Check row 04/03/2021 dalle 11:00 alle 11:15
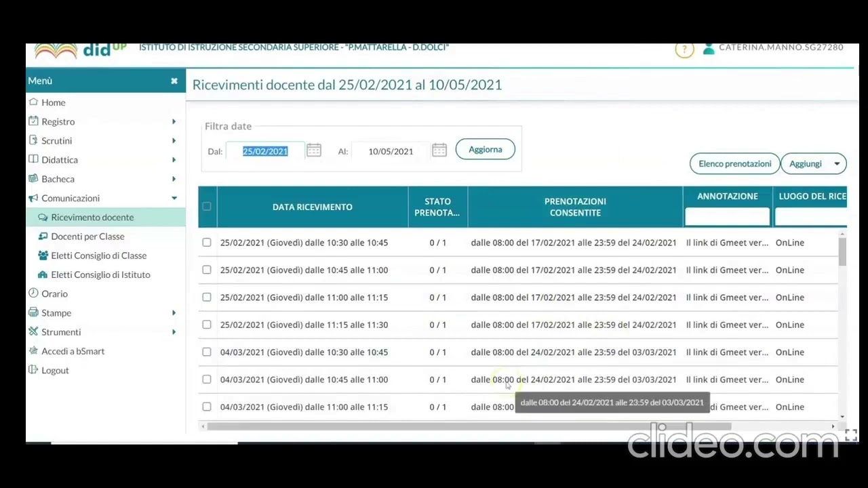 point(207,407)
